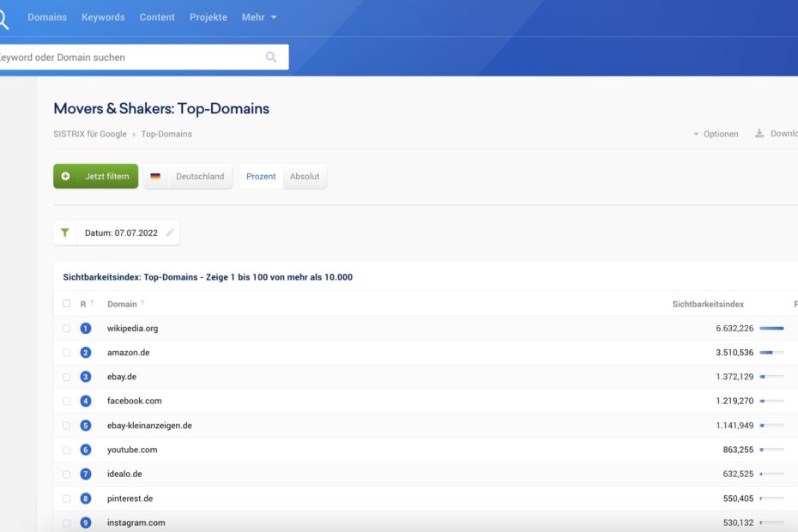
Task: Click rank badge 6 for youtube.com
Action: point(86,450)
